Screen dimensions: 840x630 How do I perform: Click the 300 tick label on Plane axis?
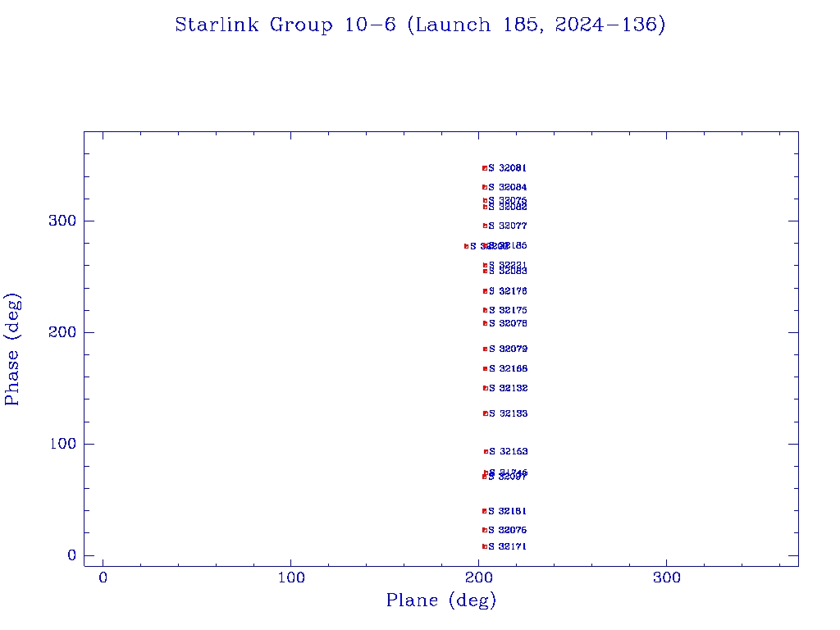666,577
